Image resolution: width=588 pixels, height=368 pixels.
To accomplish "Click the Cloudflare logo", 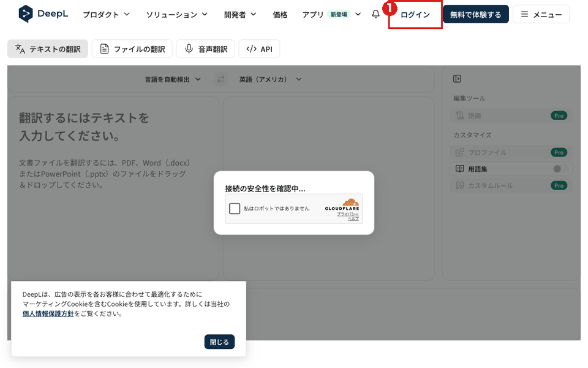I will 342,204.
